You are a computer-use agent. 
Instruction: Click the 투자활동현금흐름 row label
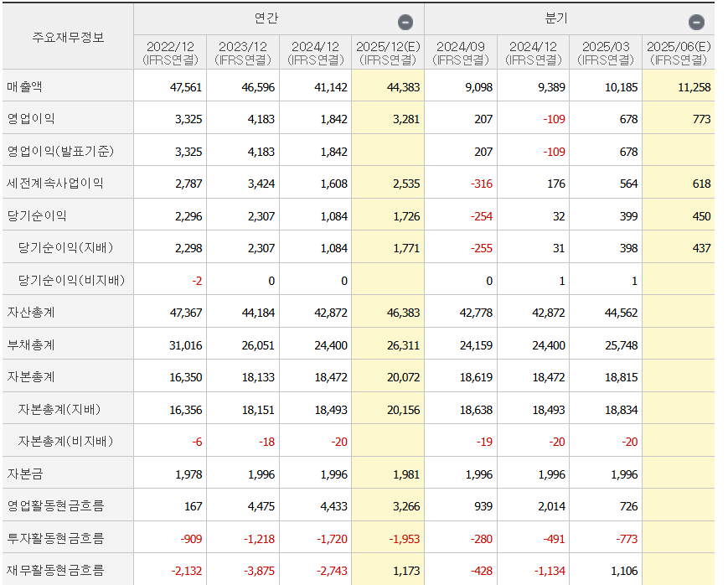(x=55, y=538)
